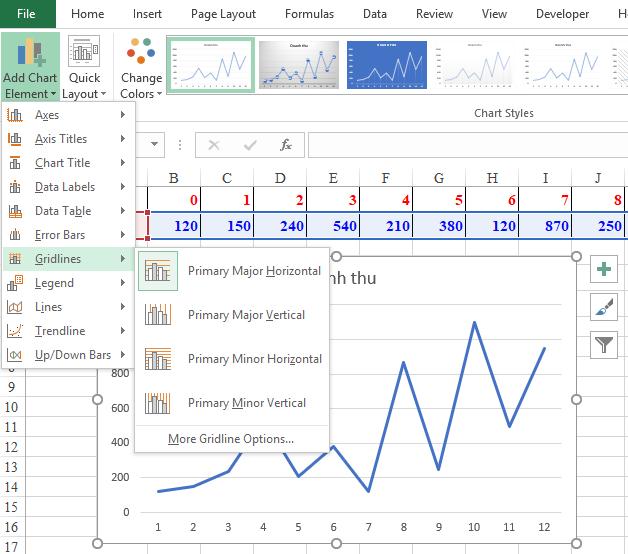Click the Cancel X formula bar icon

point(214,145)
